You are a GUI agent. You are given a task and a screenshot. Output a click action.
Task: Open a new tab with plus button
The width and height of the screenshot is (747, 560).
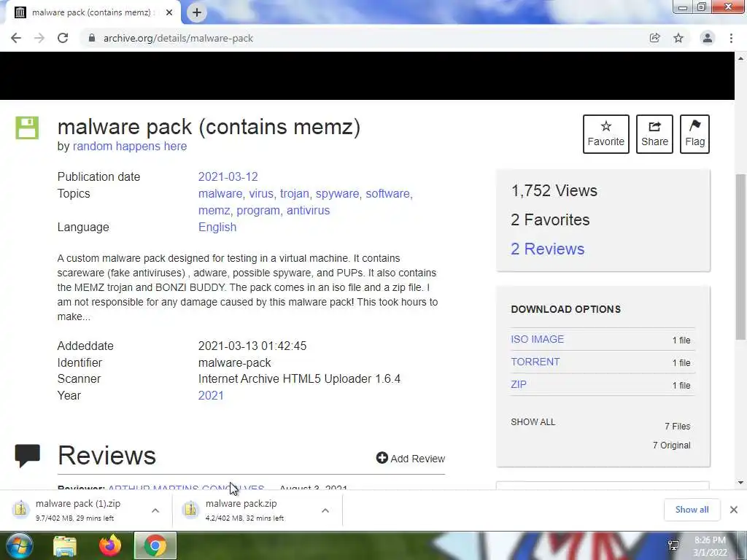coord(197,12)
